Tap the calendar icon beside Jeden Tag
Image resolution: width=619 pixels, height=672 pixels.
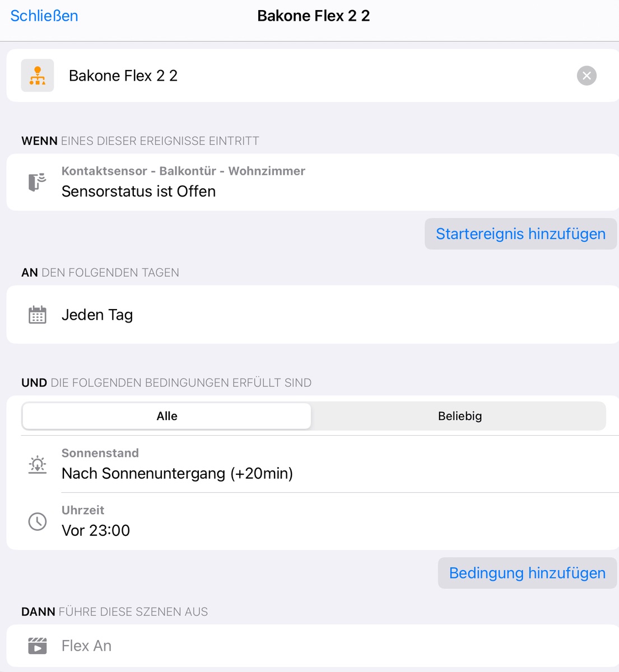click(x=38, y=315)
